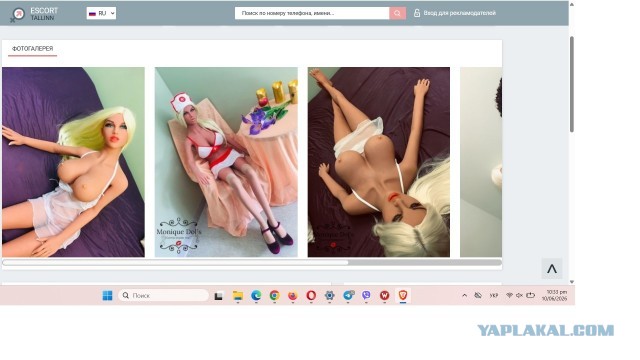Click the battery tray icon
640x360 pixels.
click(x=530, y=295)
